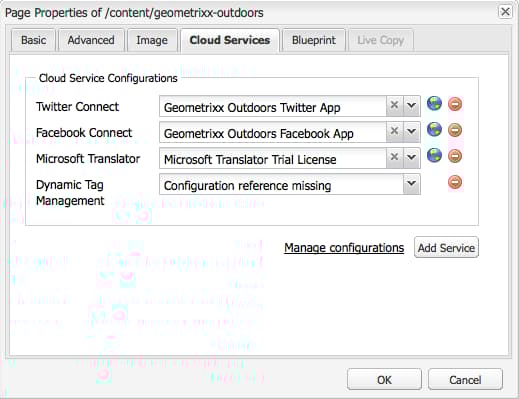Clear the Microsoft Translator selection
The height and width of the screenshot is (399, 519).
tap(394, 157)
